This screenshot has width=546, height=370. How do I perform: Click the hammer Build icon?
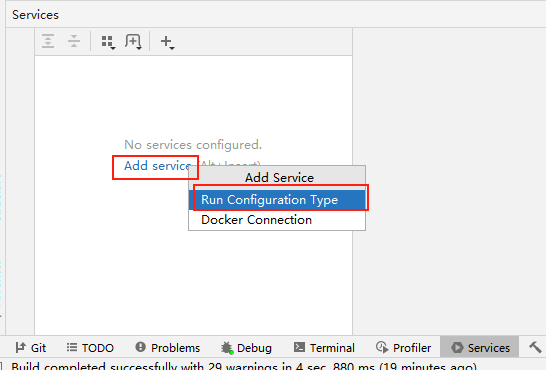535,347
